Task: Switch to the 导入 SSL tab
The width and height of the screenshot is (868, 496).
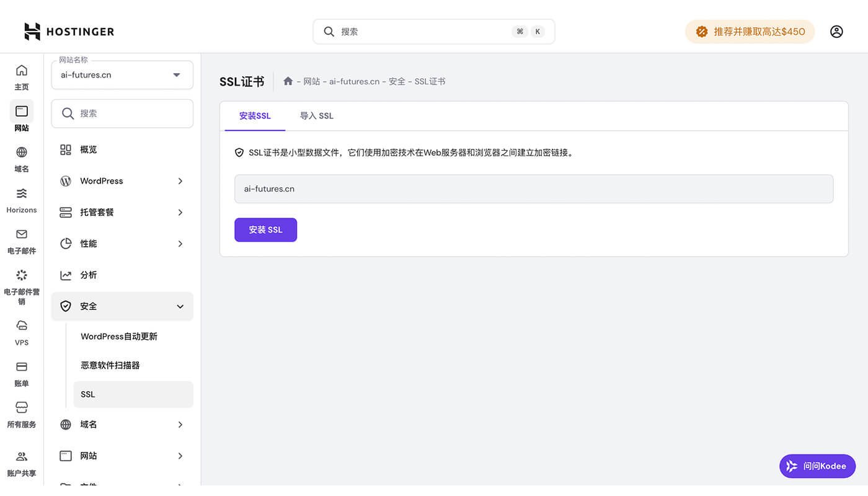Action: (316, 115)
